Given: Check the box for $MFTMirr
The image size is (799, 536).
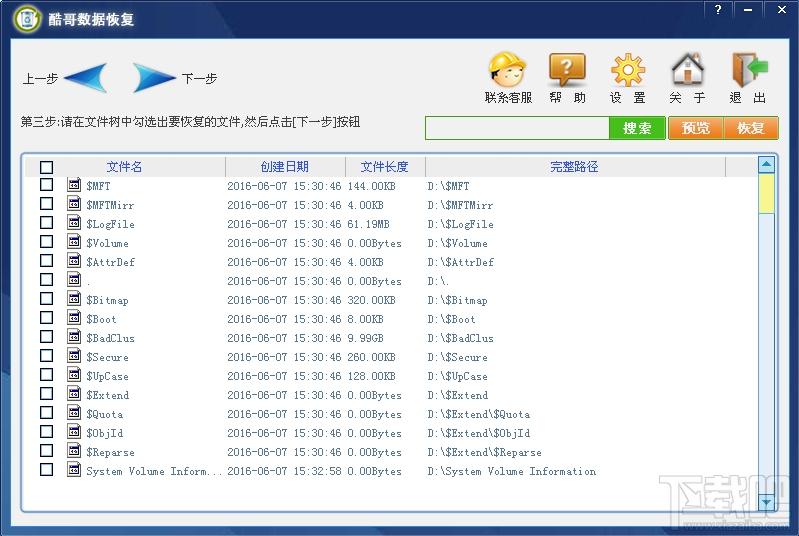Looking at the screenshot, I should (46, 203).
